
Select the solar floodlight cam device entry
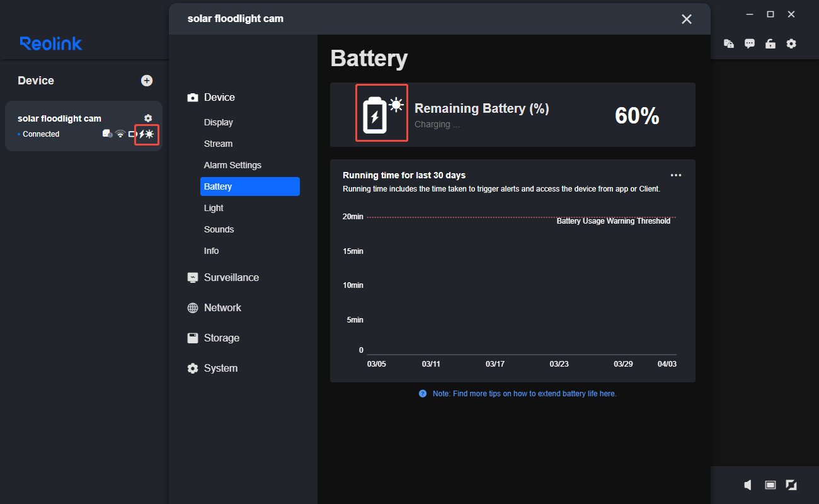pyautogui.click(x=69, y=126)
